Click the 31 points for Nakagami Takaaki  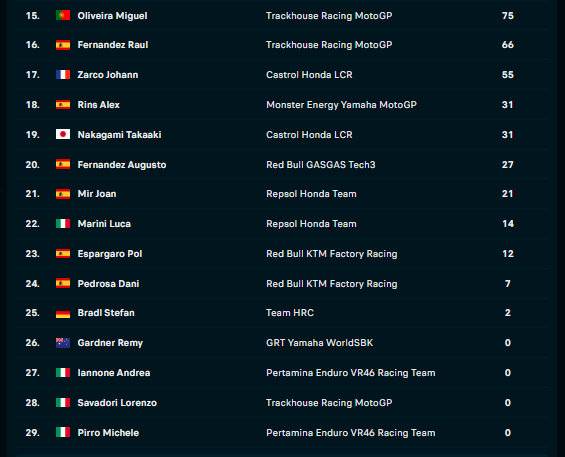coord(508,134)
